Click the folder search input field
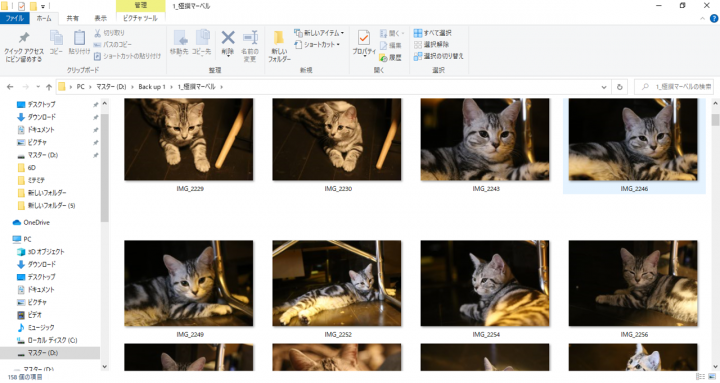Viewport: 720px width, 383px height. pyautogui.click(x=674, y=87)
